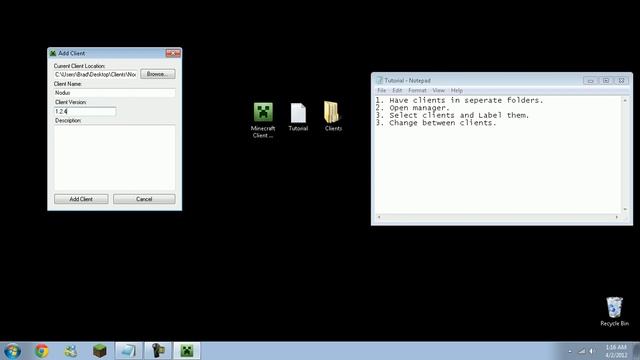Click the 'Description:' label in Add Client
The image size is (640, 360).
click(68, 121)
